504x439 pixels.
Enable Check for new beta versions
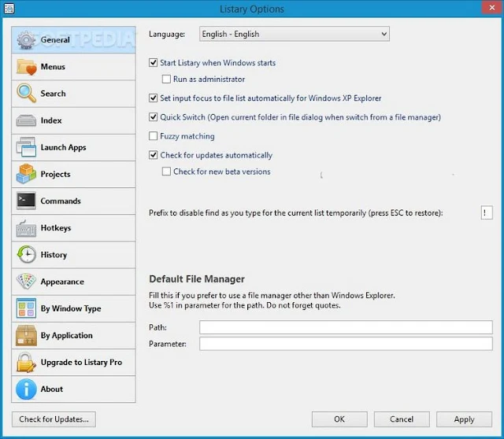166,172
